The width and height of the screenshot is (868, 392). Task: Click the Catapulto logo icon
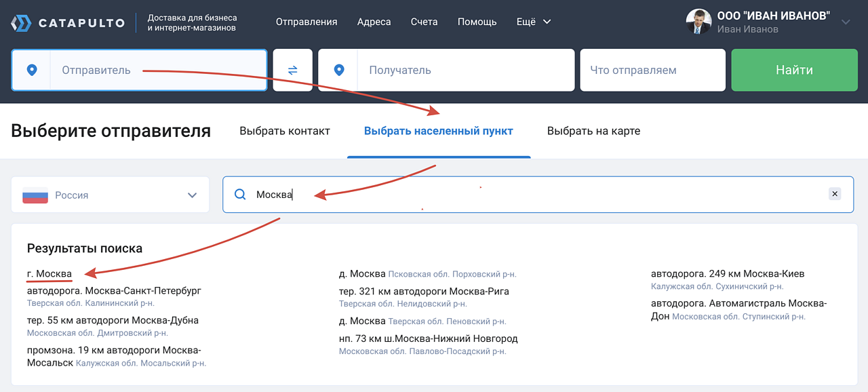(21, 22)
